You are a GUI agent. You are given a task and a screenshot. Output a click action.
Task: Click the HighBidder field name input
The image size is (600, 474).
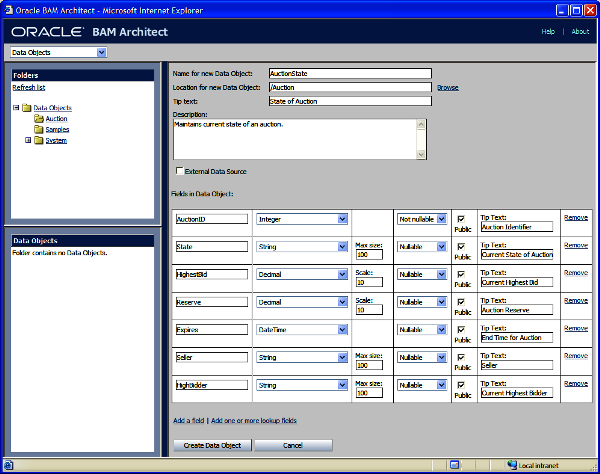coord(212,385)
